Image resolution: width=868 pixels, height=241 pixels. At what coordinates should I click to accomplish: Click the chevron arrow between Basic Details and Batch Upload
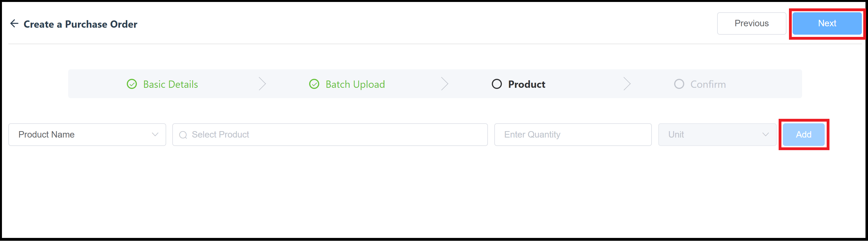pyautogui.click(x=263, y=84)
